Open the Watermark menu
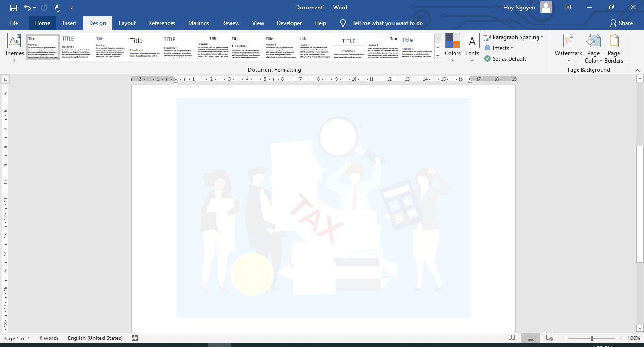 (x=568, y=48)
